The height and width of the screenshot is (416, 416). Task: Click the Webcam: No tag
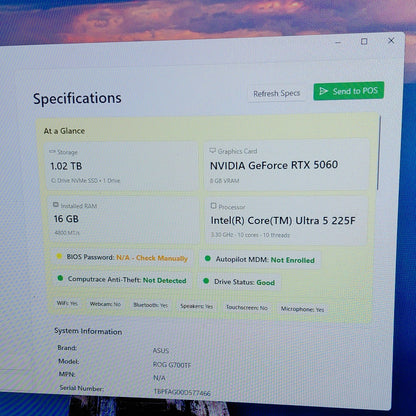[x=105, y=304]
